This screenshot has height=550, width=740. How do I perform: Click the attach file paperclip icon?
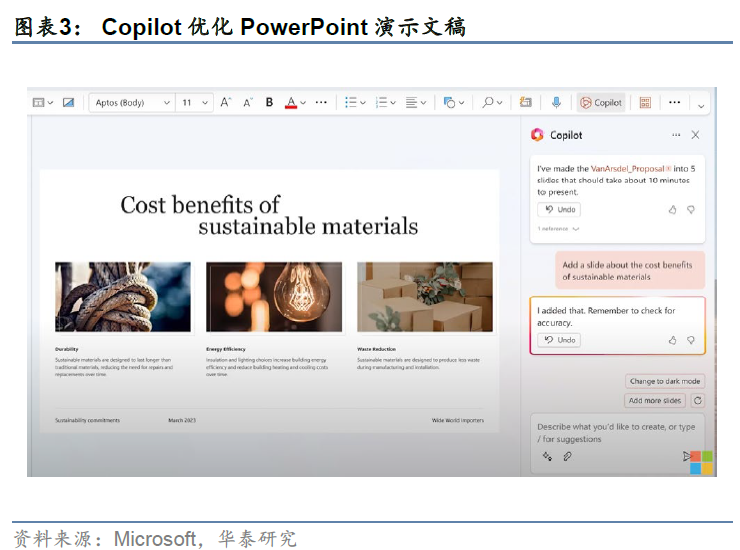pyautogui.click(x=567, y=456)
